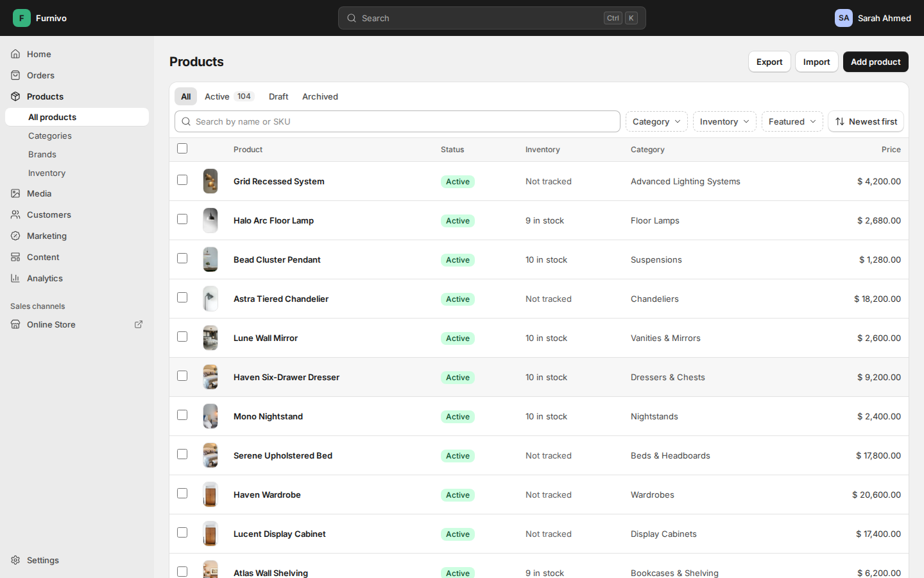Open Home via its sidebar icon
Viewport: 924px width, 578px height.
(15, 54)
